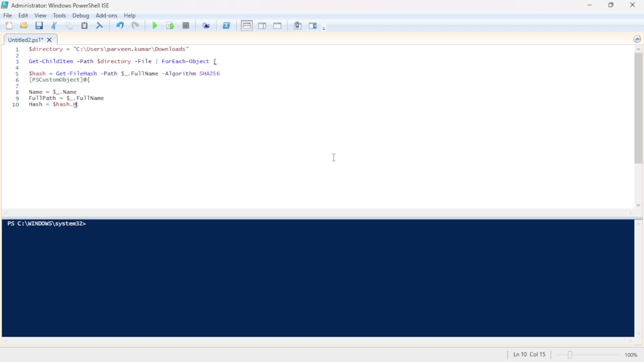Viewport: 644px width, 362px height.
Task: Save the script with the Save icon
Action: pyautogui.click(x=39, y=26)
